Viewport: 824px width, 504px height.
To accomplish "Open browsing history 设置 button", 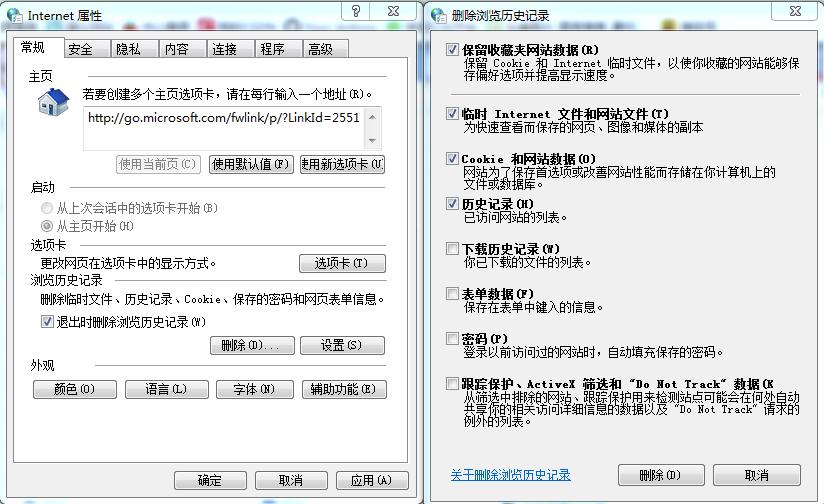I will [x=342, y=345].
